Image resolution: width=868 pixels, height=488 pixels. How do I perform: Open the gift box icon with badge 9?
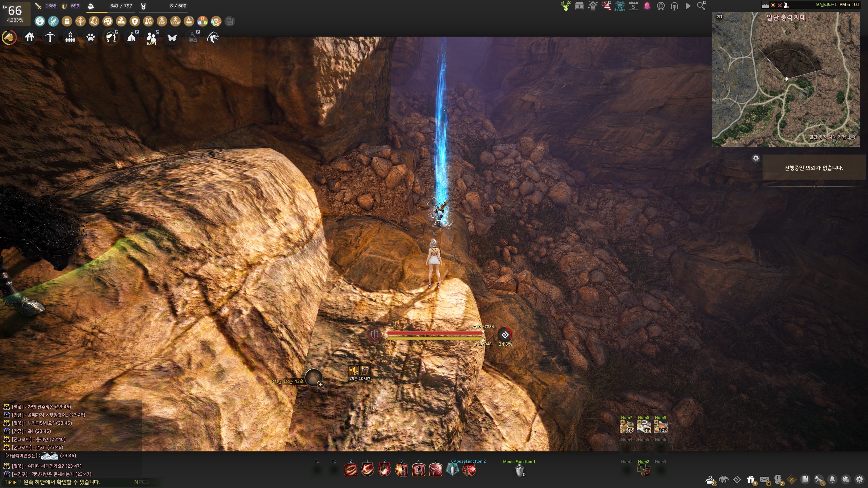coord(751,480)
